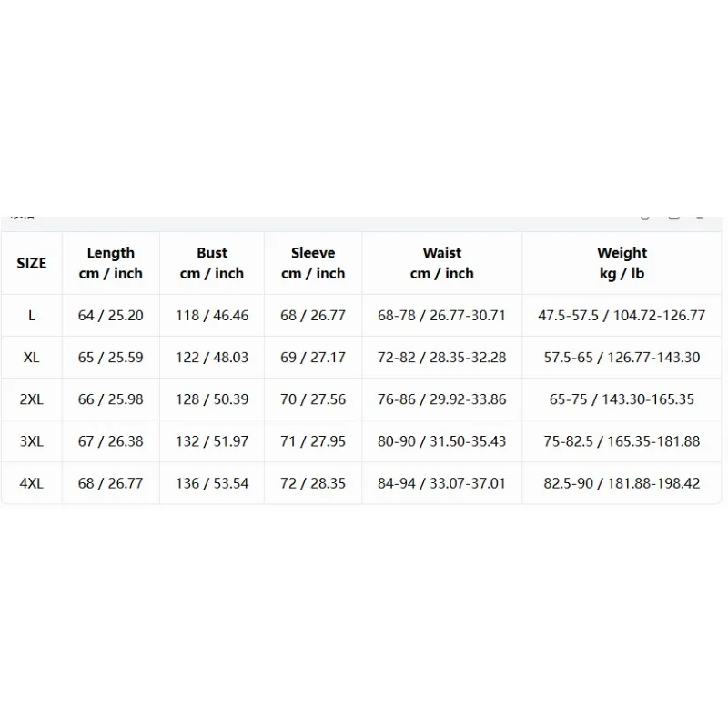The image size is (728, 728).
Task: Click the XL size row label
Action: click(x=32, y=358)
